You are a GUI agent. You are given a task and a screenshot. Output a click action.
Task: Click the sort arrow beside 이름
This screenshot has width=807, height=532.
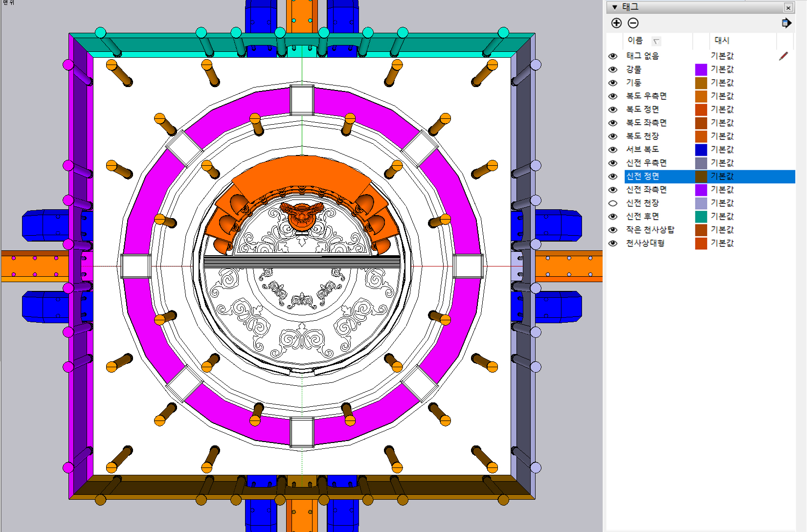tap(656, 41)
